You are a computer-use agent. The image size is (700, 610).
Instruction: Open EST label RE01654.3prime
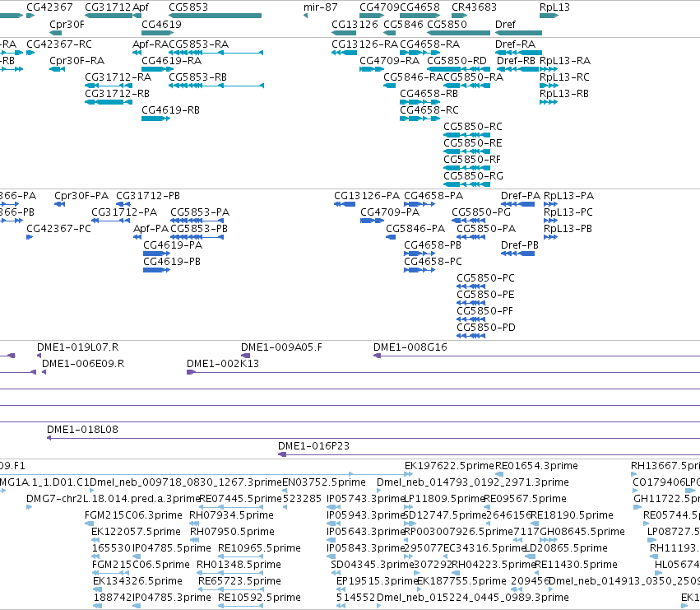(x=536, y=466)
